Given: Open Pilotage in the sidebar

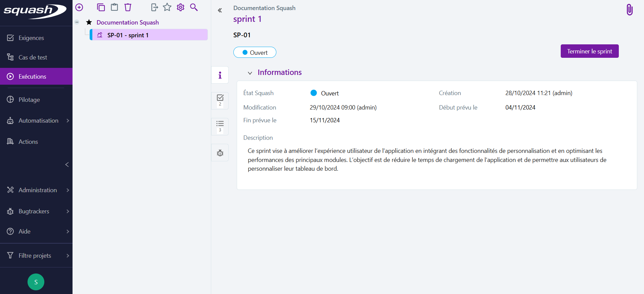Looking at the screenshot, I should coord(36,99).
